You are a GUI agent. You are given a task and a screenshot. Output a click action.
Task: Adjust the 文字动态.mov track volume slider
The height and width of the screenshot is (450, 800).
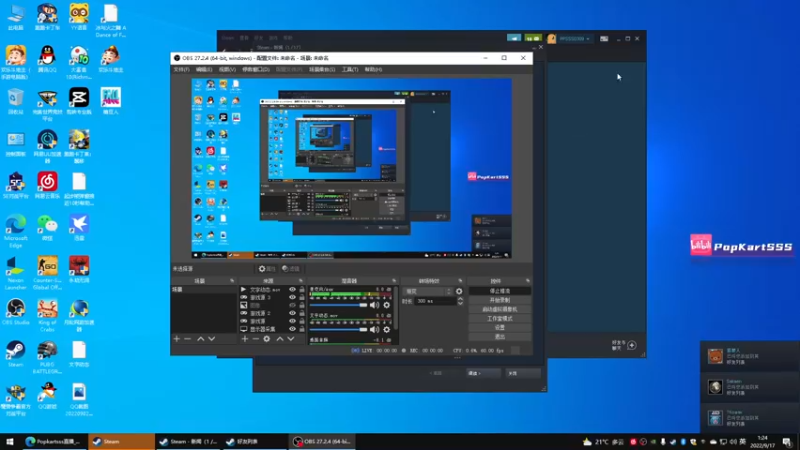click(338, 330)
